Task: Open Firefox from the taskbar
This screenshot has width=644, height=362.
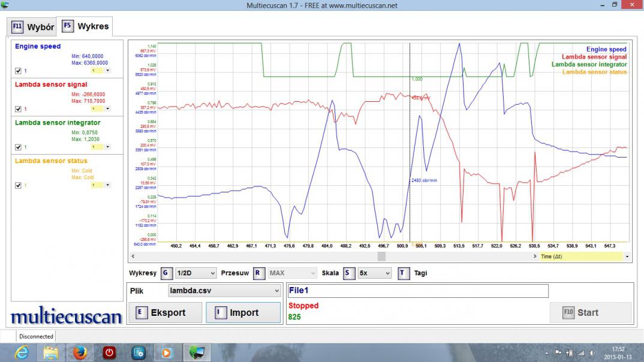Action: [x=80, y=352]
